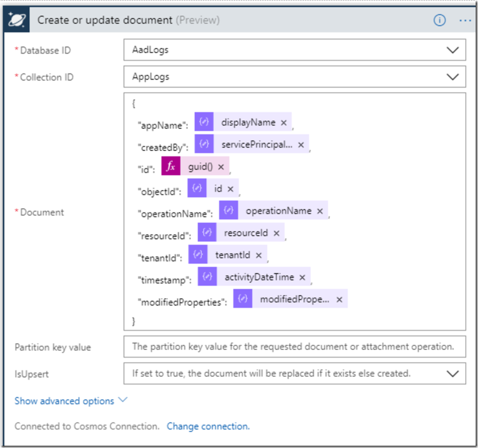
Task: Remove the servicePrincipal token with its X
Action: (x=301, y=145)
